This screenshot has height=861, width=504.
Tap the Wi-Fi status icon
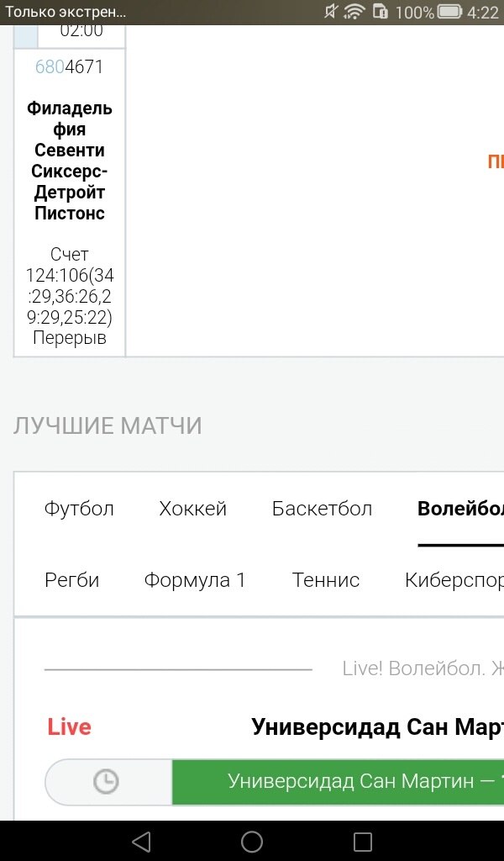(x=354, y=12)
